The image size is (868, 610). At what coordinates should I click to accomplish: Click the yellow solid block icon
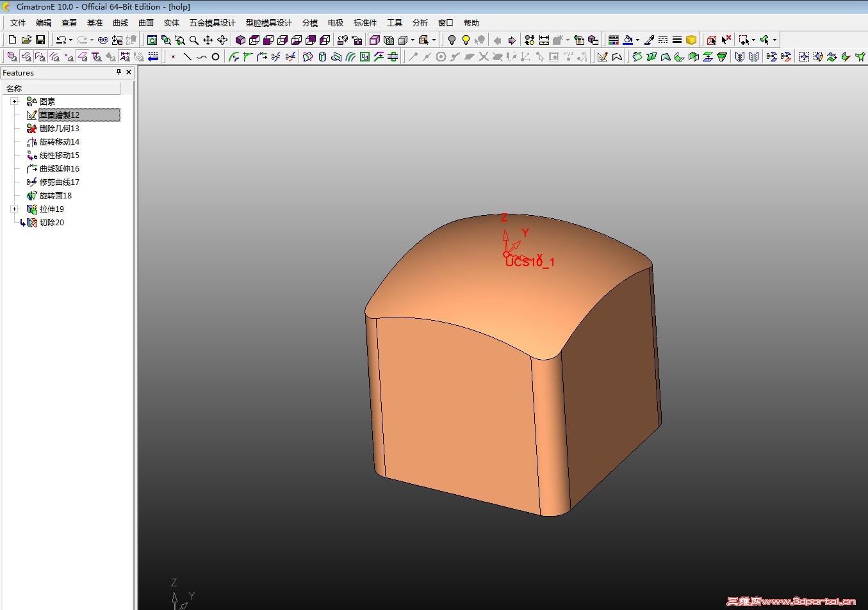[x=691, y=40]
